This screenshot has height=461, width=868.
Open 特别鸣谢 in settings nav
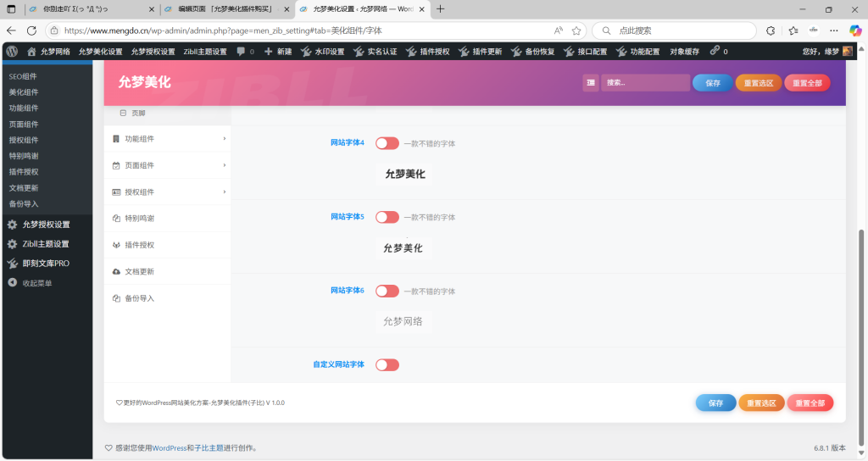(167, 219)
